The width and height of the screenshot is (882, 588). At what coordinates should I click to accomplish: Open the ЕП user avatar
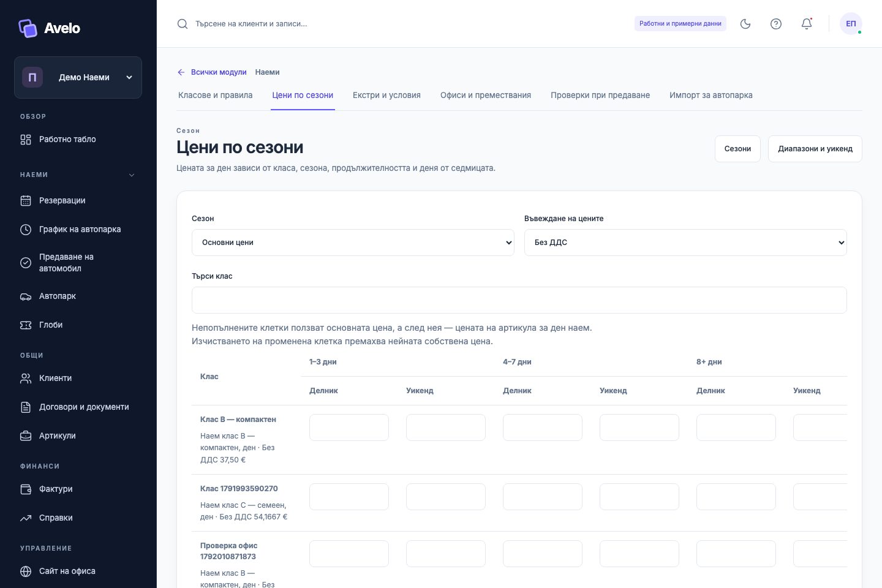851,24
